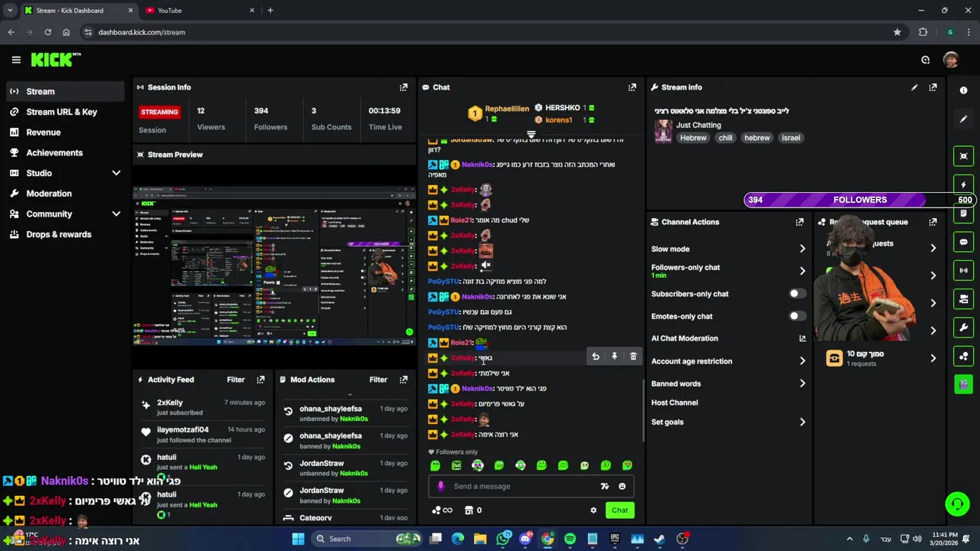
Task: Open the support icon left of the avatar
Action: (925, 60)
